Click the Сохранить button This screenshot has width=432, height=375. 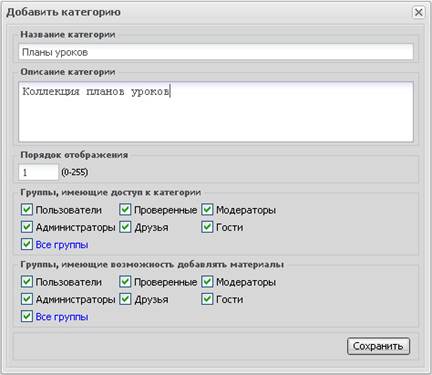378,346
